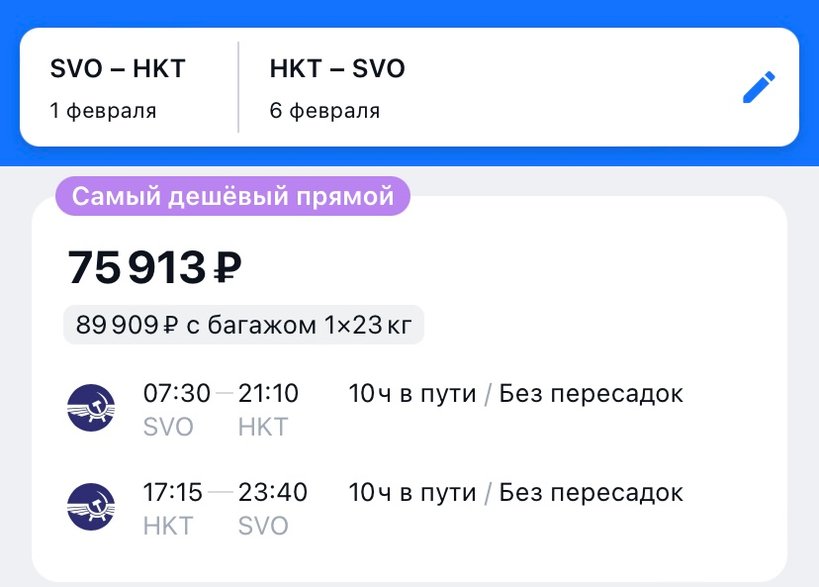This screenshot has height=587, width=819.
Task: Change the 1 февраля departure date
Action: pyautogui.click(x=103, y=111)
